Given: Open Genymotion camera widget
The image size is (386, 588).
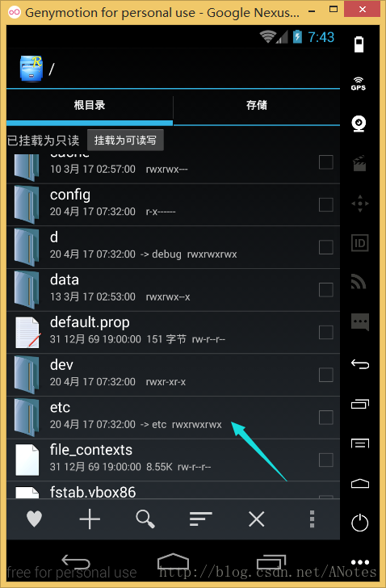Looking at the screenshot, I should pyautogui.click(x=359, y=124).
